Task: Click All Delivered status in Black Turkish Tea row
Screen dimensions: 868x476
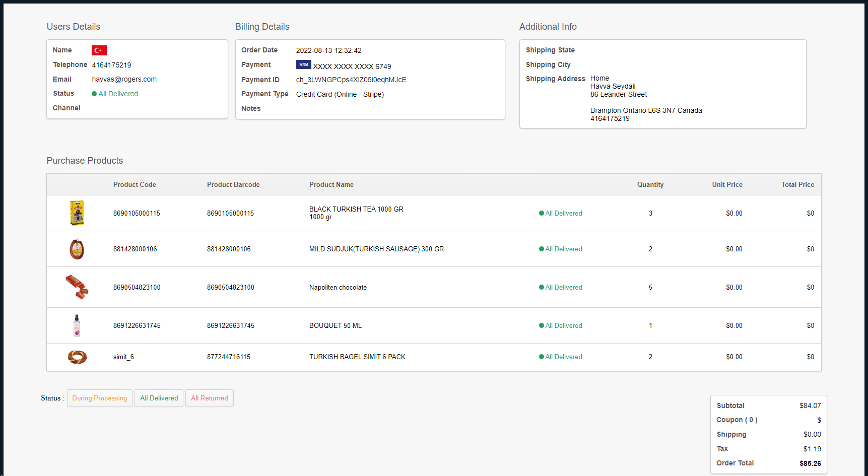Action: 561,213
